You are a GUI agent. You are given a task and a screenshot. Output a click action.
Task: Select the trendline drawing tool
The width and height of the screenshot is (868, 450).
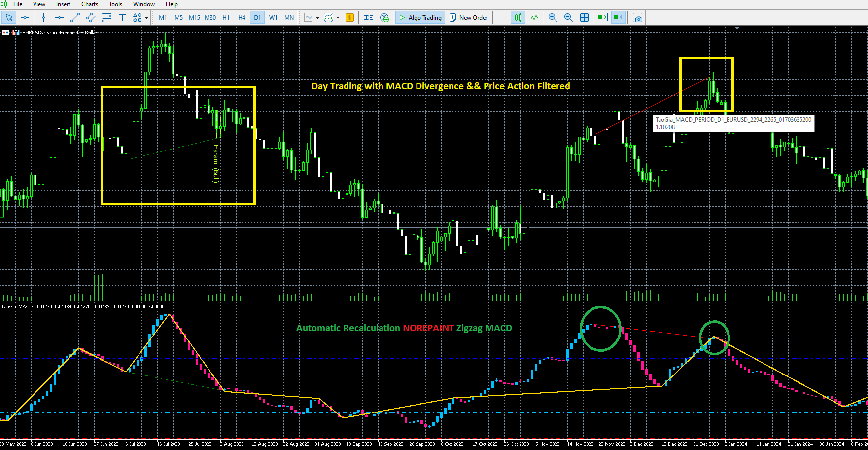click(75, 18)
